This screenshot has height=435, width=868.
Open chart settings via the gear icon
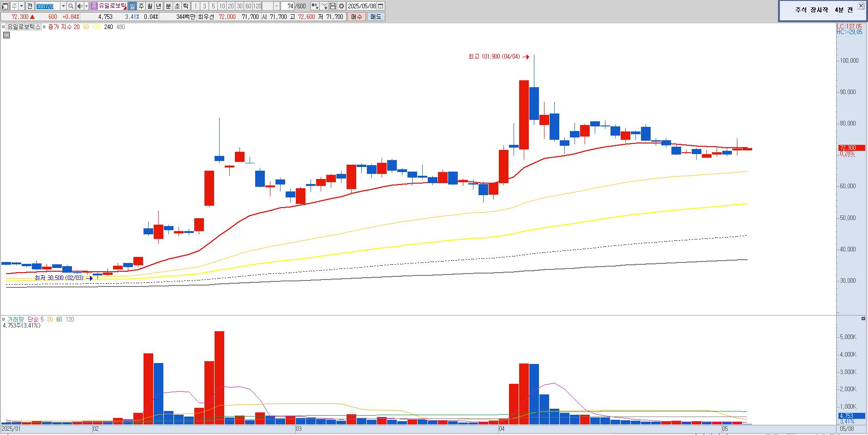(x=341, y=6)
